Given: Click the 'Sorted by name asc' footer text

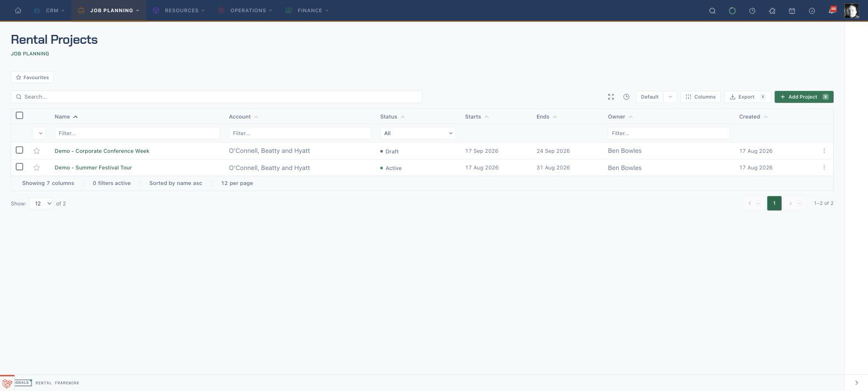Looking at the screenshot, I should click(175, 183).
